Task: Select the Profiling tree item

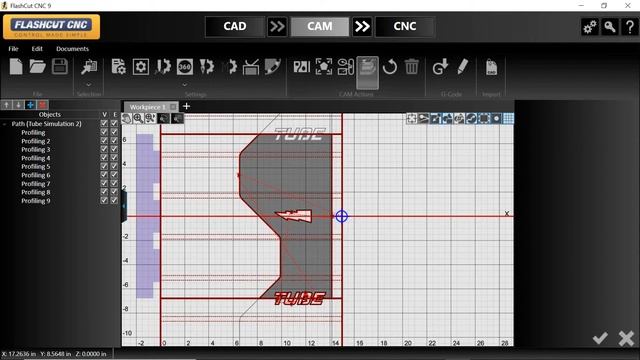Action: tap(33, 132)
